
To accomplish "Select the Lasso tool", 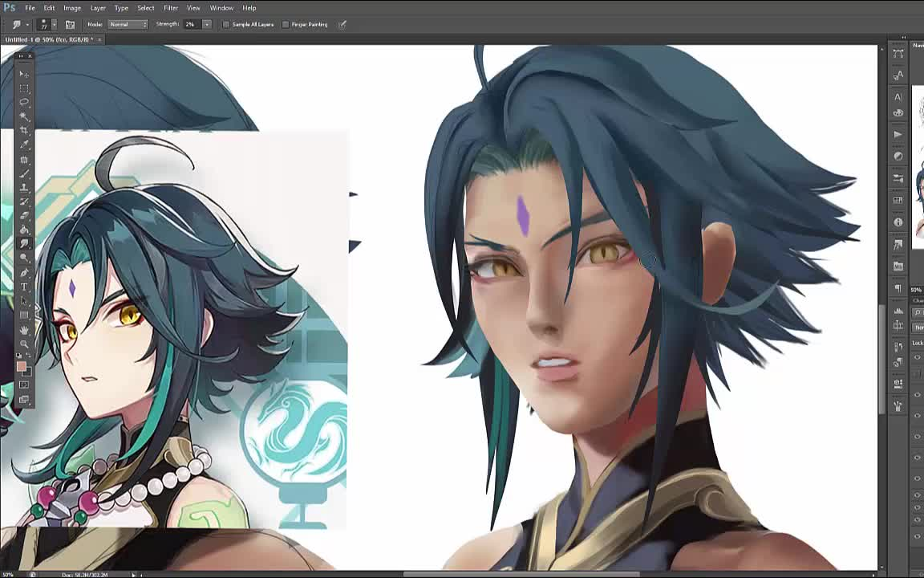I will point(24,103).
